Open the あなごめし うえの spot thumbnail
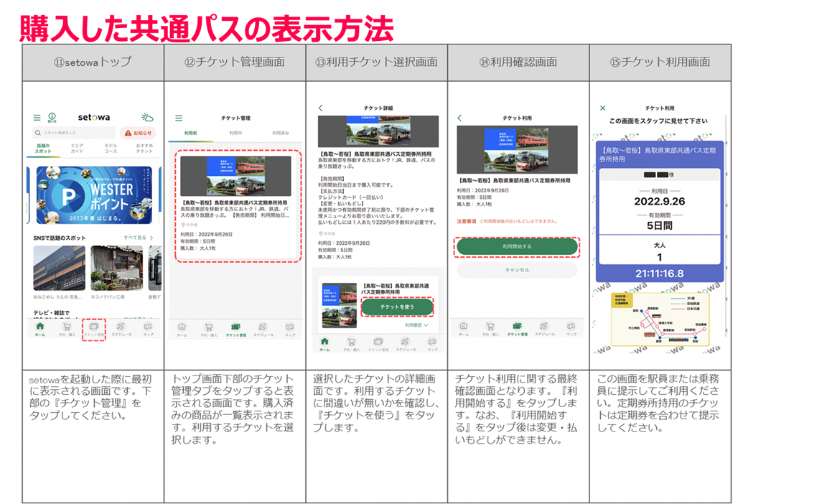Viewport: 827px width, 504px height. click(x=59, y=268)
